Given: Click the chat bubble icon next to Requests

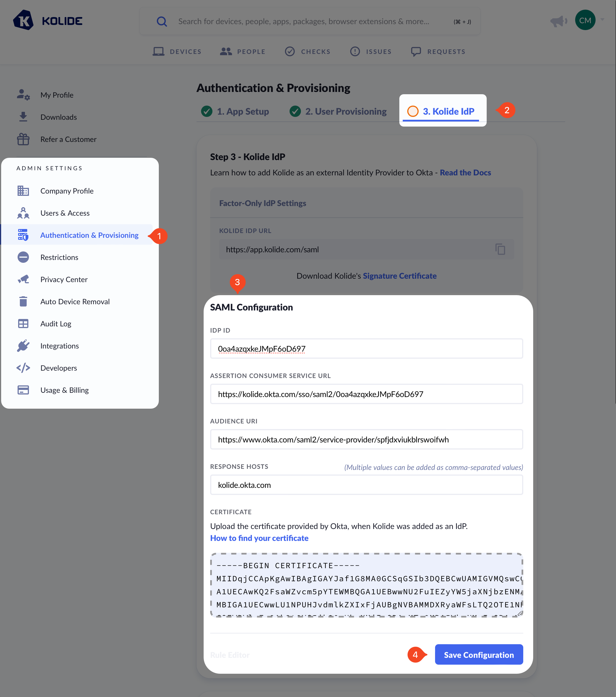Looking at the screenshot, I should [x=416, y=52].
